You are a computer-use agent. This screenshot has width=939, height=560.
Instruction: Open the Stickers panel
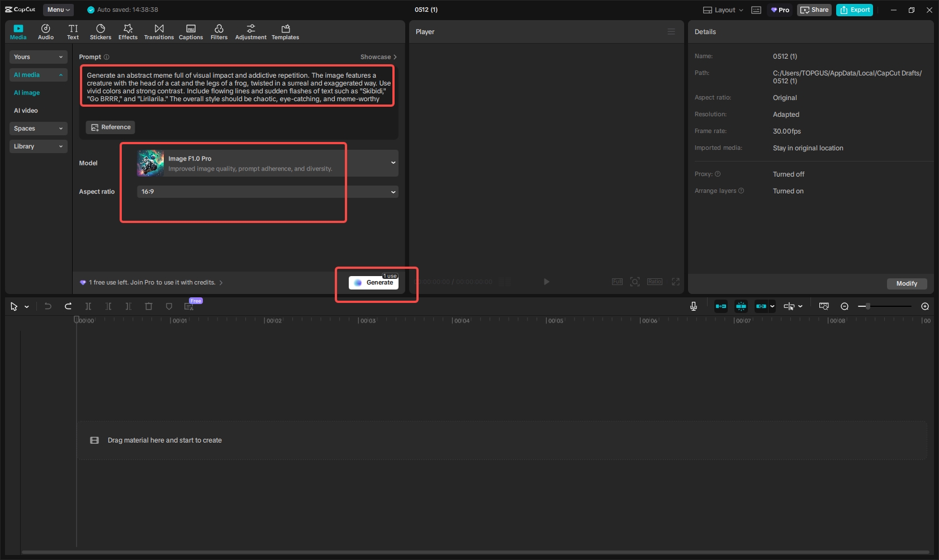tap(101, 32)
